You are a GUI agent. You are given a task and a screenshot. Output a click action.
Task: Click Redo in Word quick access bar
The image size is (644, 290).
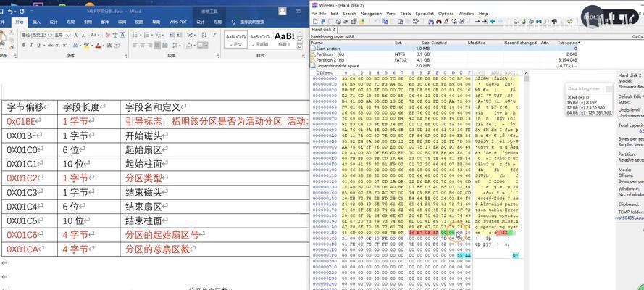click(22, 12)
